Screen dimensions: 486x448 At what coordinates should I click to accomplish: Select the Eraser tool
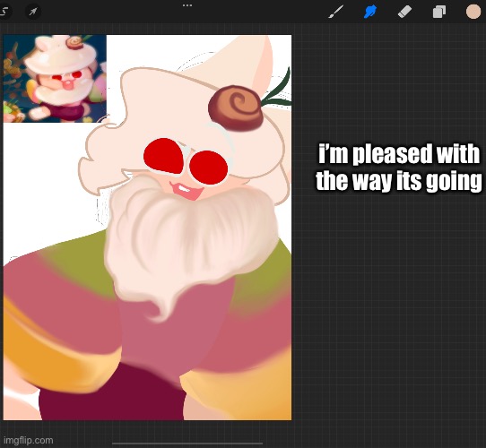click(404, 12)
